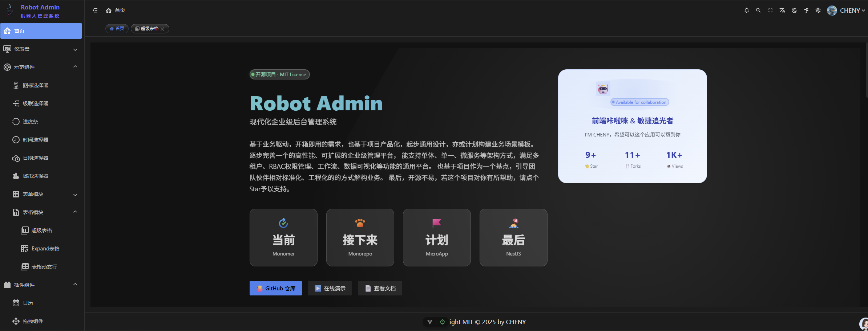Toggle dark mode moon icon
Screen dimensions: 868x331
click(x=794, y=11)
